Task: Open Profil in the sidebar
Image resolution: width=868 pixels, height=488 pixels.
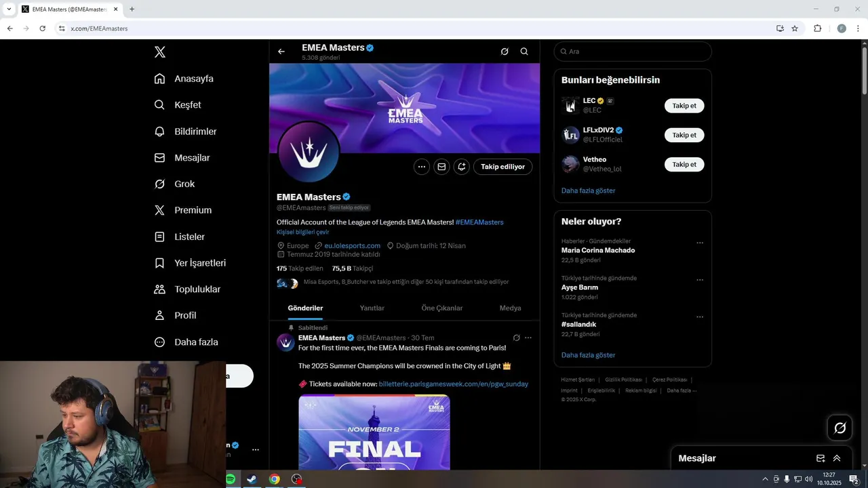Action: click(175, 316)
